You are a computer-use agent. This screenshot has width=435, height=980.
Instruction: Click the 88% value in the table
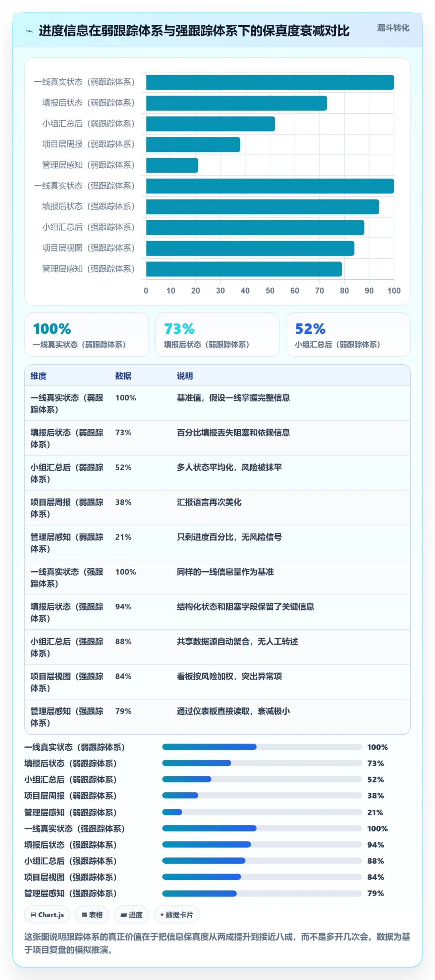(123, 642)
